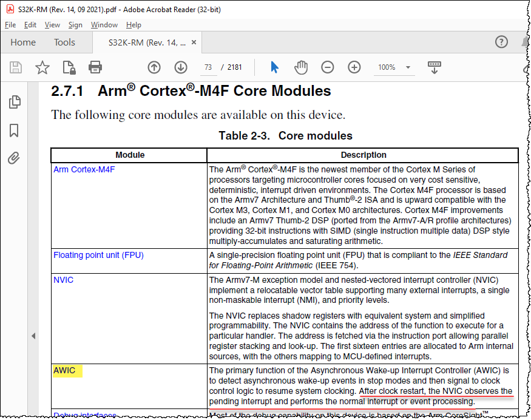The image size is (531, 420).
Task: Open the attachments paperclip panel
Action: tap(15, 158)
